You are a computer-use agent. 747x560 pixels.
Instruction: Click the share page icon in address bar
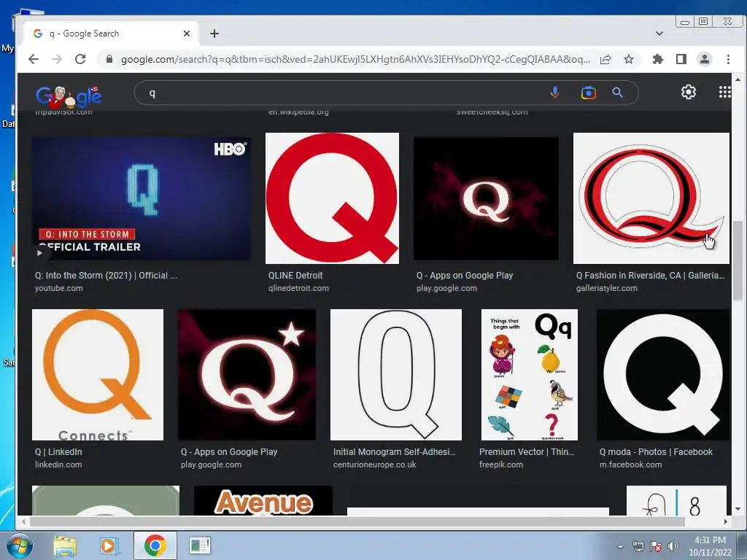[x=605, y=59]
